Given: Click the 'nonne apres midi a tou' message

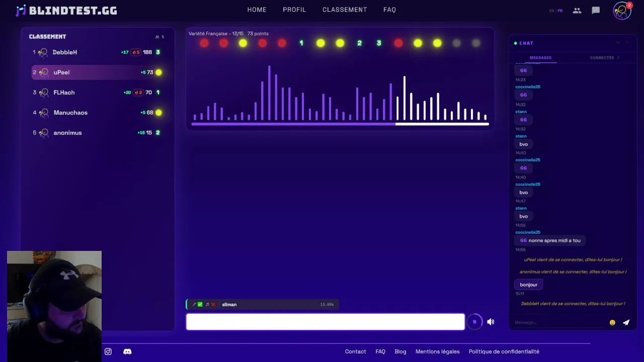Looking at the screenshot, I should 550,240.
